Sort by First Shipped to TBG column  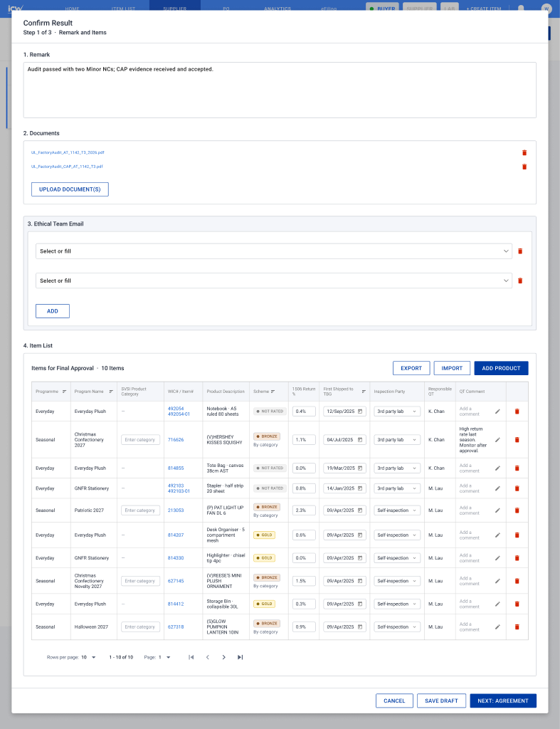(x=364, y=392)
